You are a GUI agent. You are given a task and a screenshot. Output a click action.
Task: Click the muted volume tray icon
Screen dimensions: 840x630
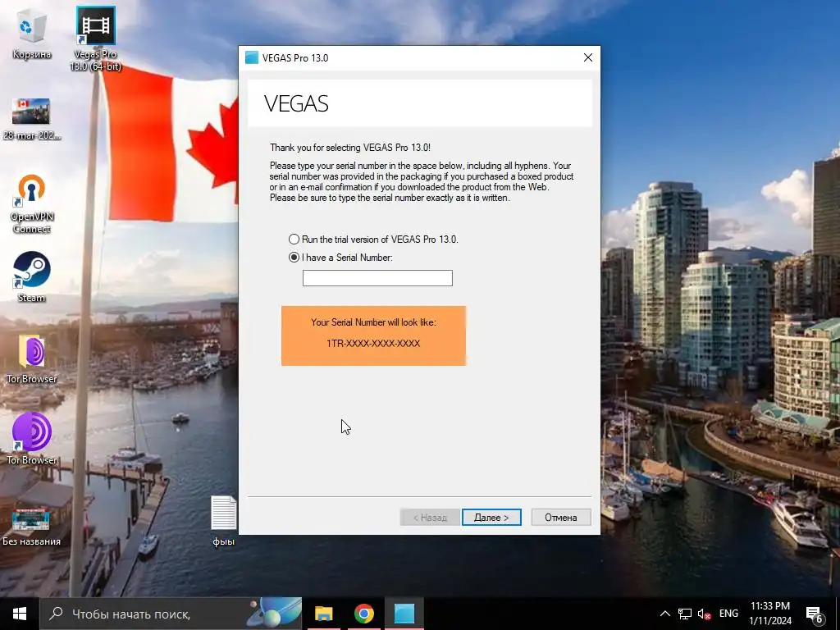coord(704,614)
